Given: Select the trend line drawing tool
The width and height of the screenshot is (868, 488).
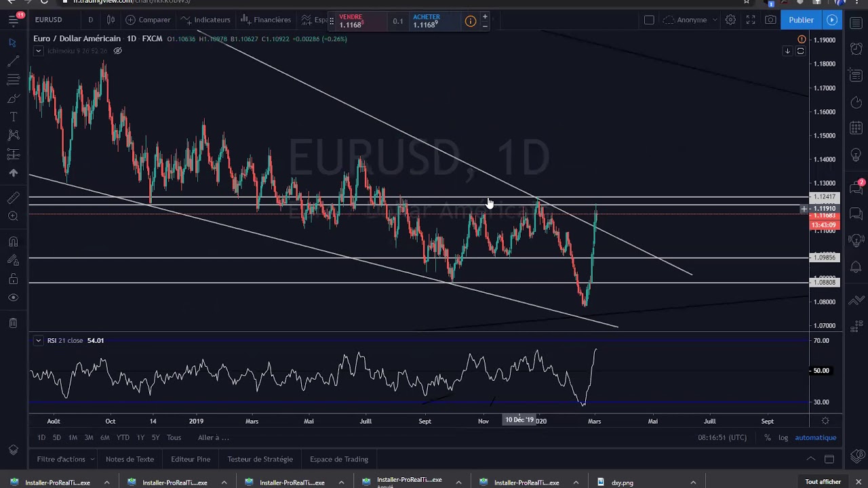Looking at the screenshot, I should tap(13, 62).
